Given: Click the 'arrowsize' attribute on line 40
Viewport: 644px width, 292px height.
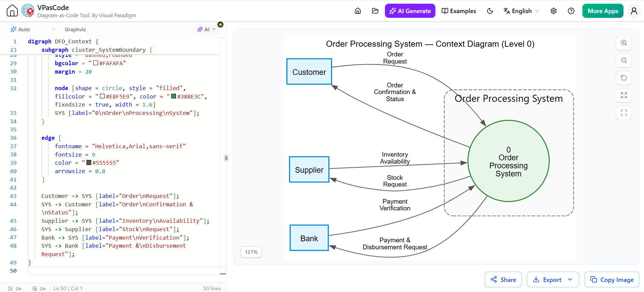Looking at the screenshot, I should tap(70, 171).
